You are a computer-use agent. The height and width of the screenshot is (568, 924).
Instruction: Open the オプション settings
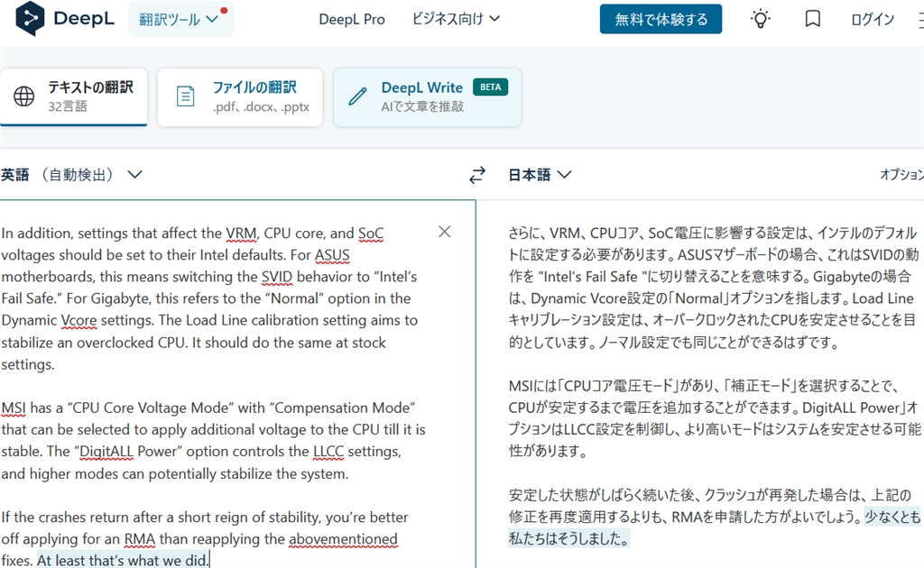(901, 175)
